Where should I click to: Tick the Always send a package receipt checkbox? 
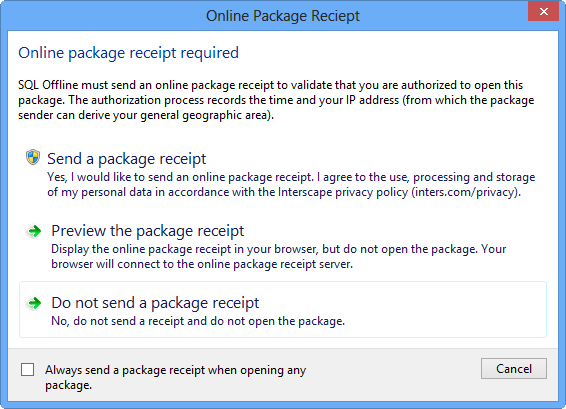[27, 370]
